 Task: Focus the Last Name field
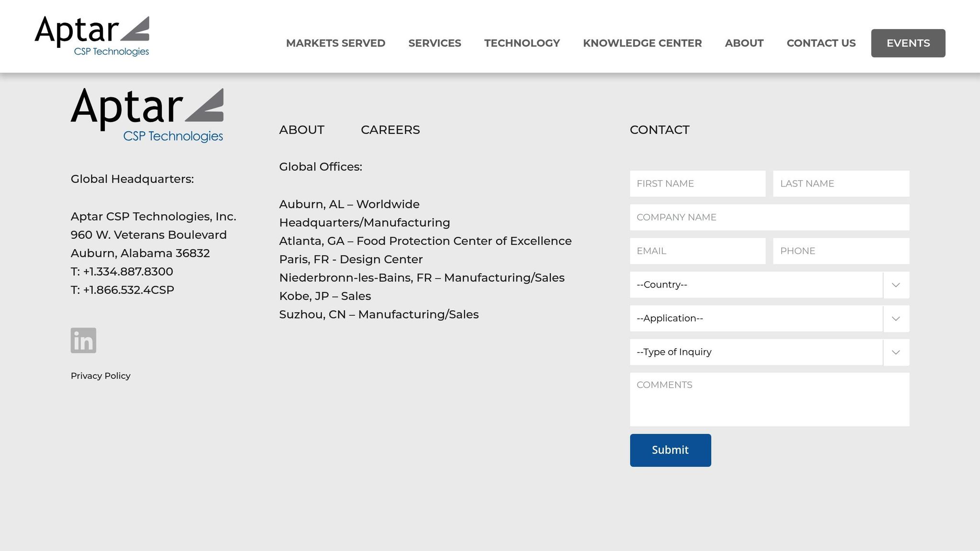pos(841,184)
